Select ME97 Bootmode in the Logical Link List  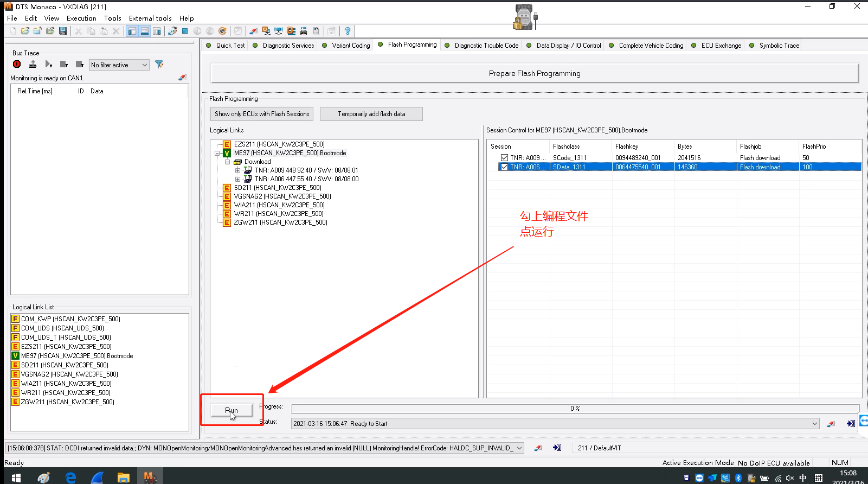[x=77, y=356]
